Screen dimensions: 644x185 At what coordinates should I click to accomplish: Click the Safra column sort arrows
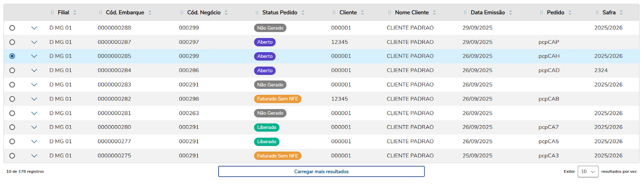pos(621,12)
